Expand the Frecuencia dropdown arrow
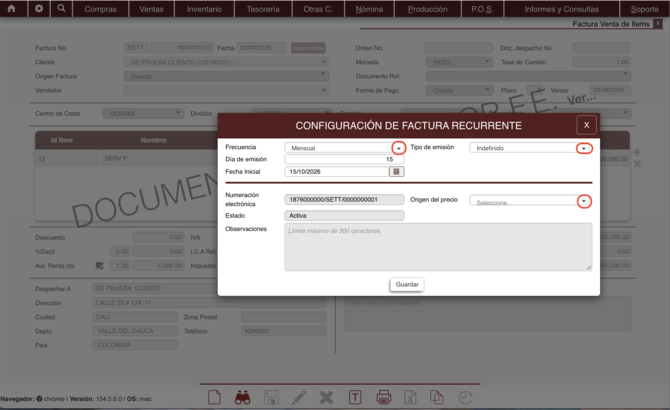 coord(399,148)
